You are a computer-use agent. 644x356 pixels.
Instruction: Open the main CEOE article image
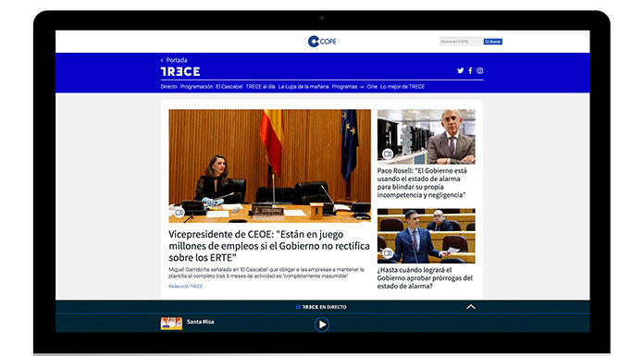[x=269, y=166]
